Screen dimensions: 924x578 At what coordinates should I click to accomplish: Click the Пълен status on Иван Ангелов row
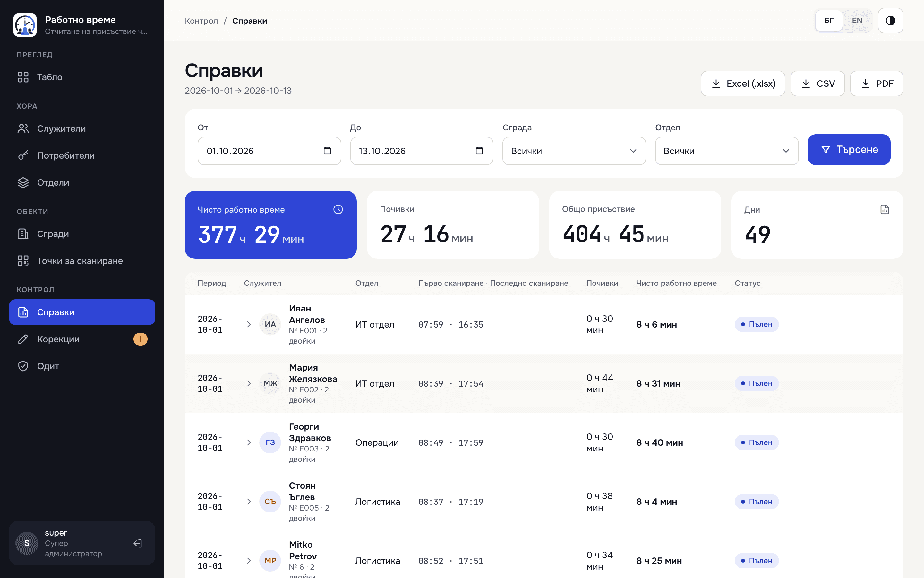pos(757,325)
